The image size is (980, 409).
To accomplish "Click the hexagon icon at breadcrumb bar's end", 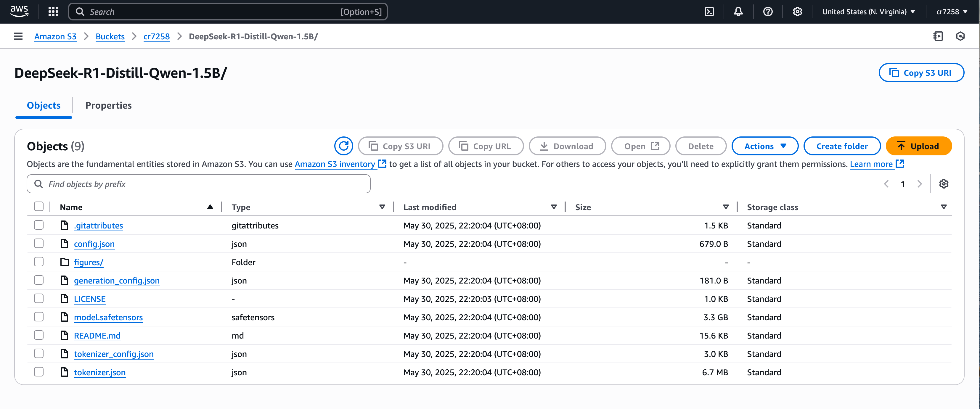I will [x=960, y=36].
